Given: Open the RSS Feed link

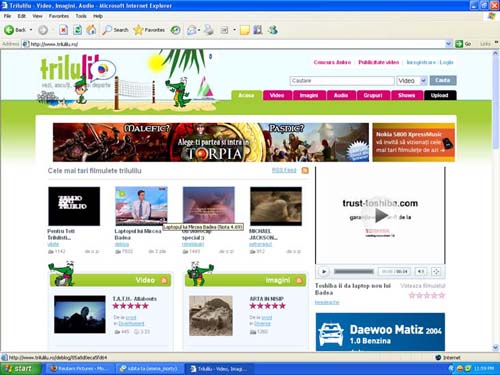Looking at the screenshot, I should coord(284,170).
